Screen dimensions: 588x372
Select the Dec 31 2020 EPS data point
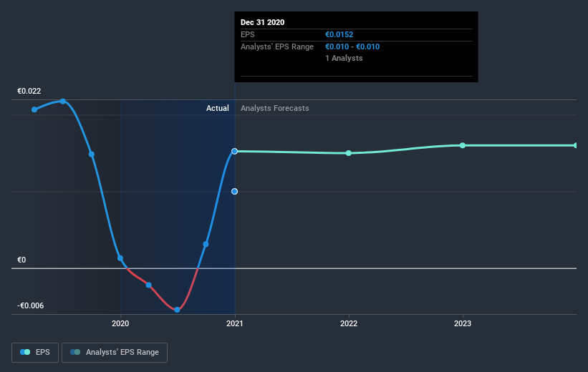click(234, 152)
